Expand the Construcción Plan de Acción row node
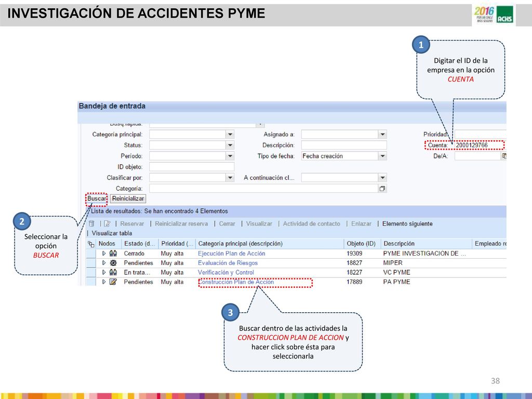This screenshot has width=532, height=399. pos(104,282)
